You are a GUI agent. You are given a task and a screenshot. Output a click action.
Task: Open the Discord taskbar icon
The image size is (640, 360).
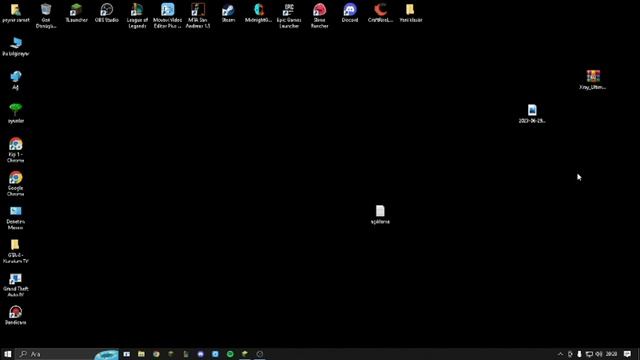pos(200,354)
